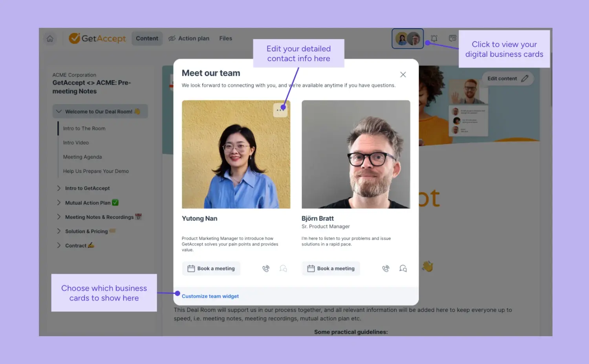589x364 pixels.
Task: Expand the Solution & Pricing section
Action: tap(59, 231)
